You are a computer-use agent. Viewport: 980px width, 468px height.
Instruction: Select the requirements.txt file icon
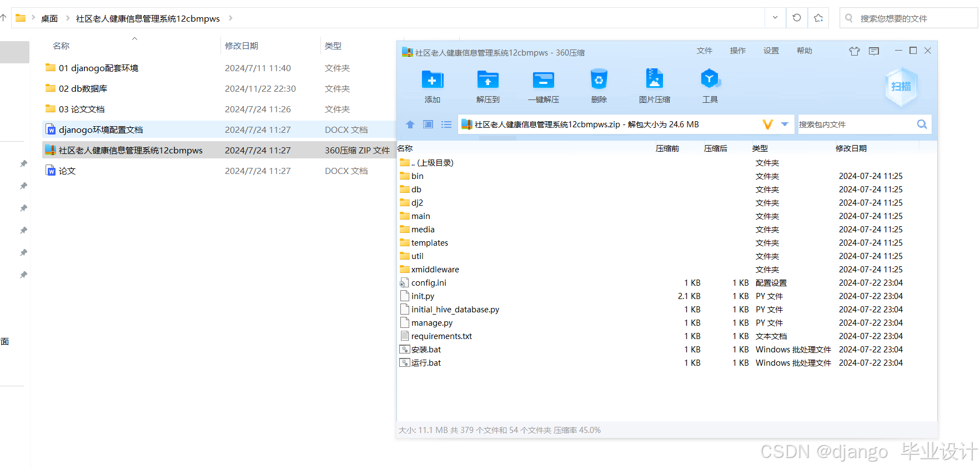click(x=405, y=336)
